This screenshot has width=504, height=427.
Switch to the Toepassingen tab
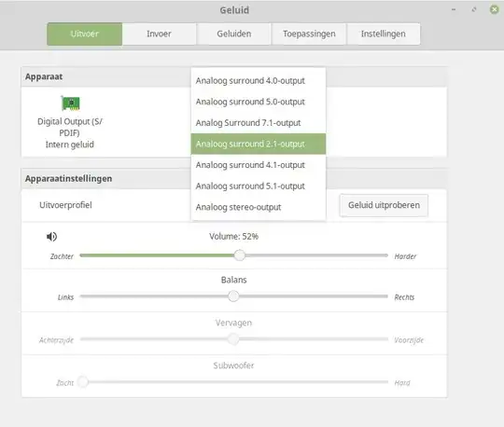309,34
